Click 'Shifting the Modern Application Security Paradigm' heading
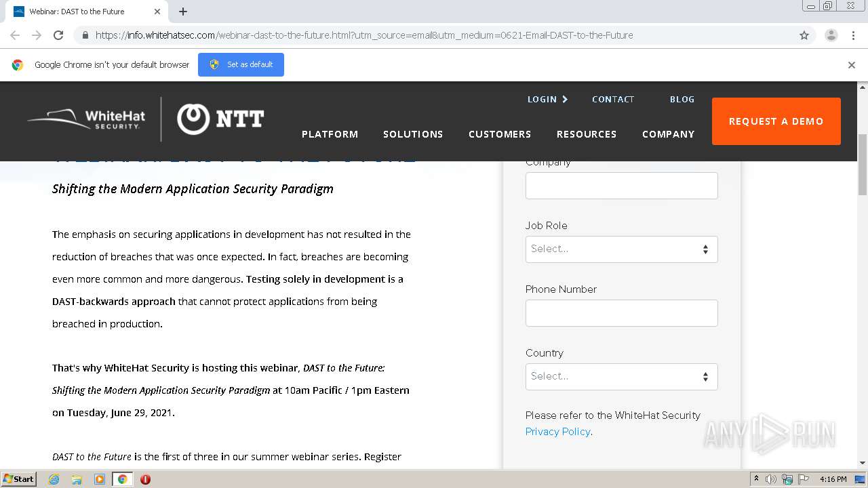The image size is (868, 488). 193,188
